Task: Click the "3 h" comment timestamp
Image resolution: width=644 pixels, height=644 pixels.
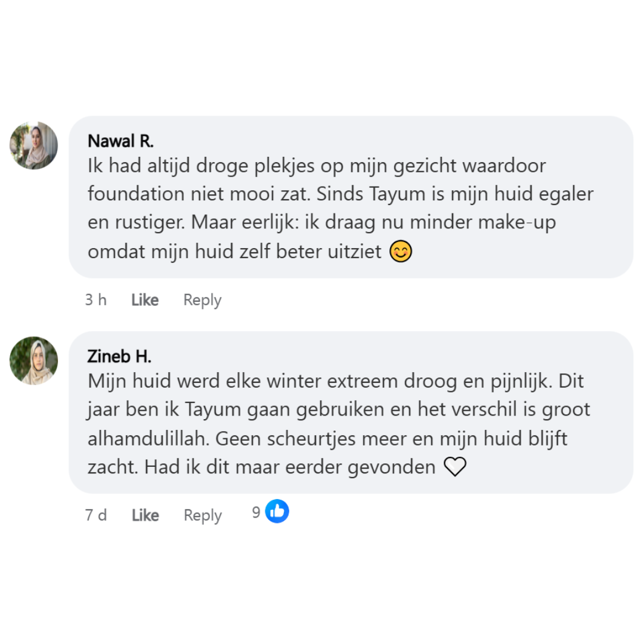Action: pyautogui.click(x=95, y=300)
